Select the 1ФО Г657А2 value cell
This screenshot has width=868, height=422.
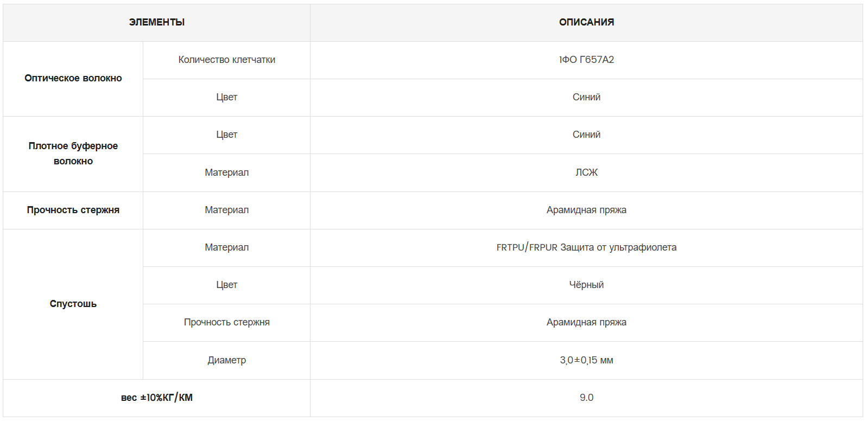pyautogui.click(x=586, y=60)
